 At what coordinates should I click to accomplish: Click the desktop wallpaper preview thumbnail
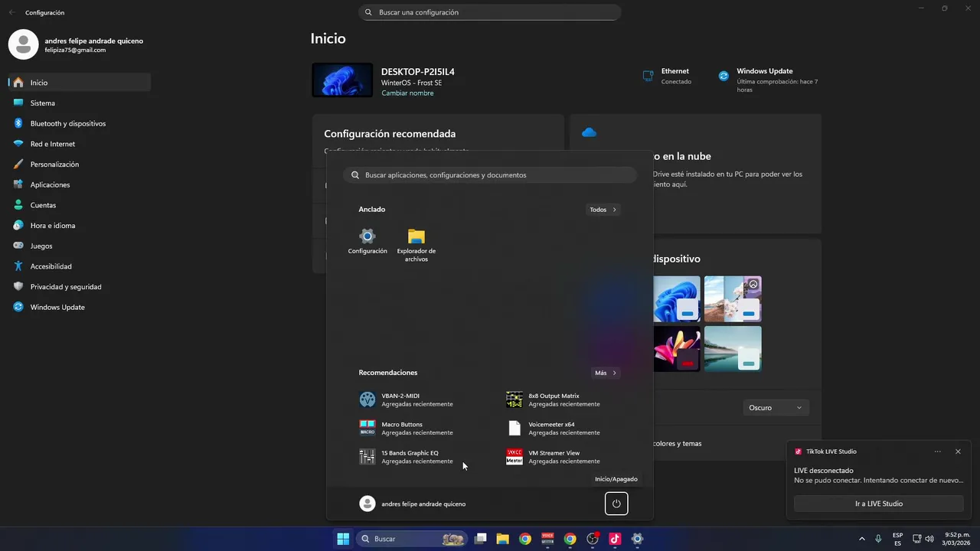[x=342, y=80]
